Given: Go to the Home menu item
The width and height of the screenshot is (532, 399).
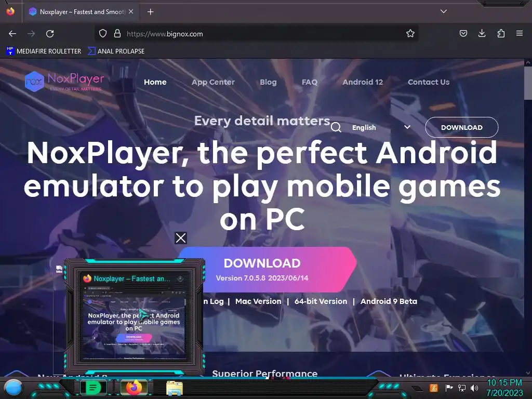Looking at the screenshot, I should [155, 82].
